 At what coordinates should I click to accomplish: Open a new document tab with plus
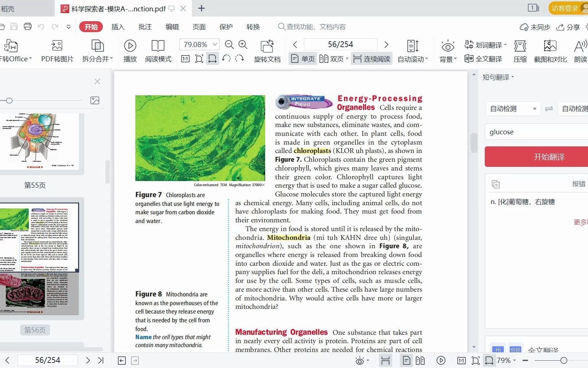point(201,8)
